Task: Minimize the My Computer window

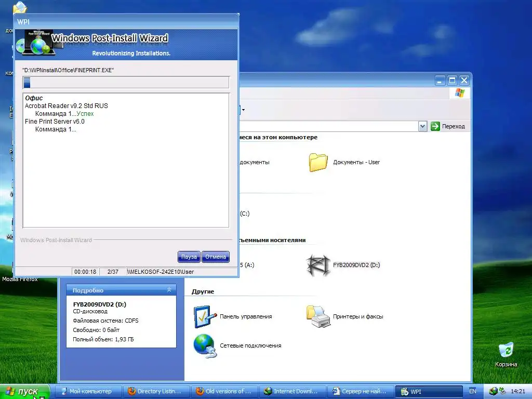Action: tap(440, 81)
